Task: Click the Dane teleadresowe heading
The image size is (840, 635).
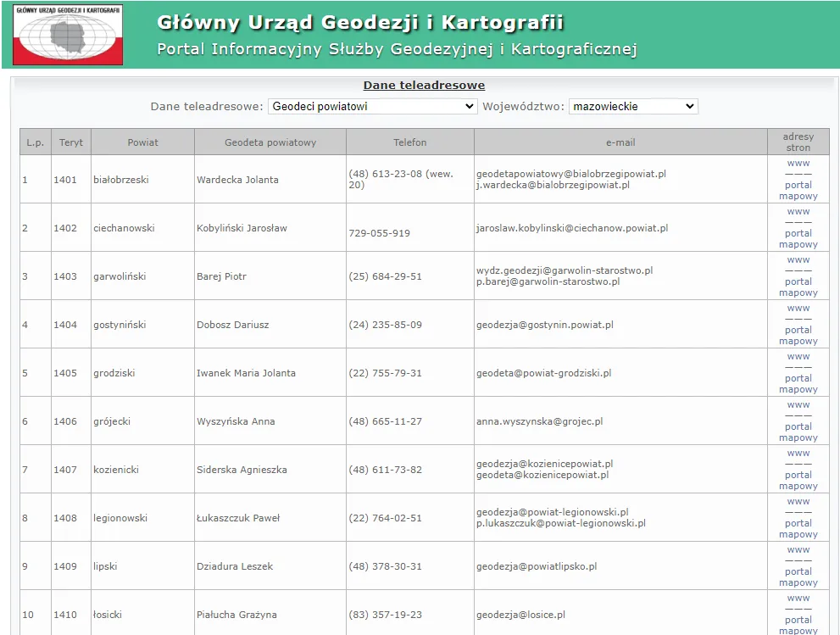Action: click(424, 85)
